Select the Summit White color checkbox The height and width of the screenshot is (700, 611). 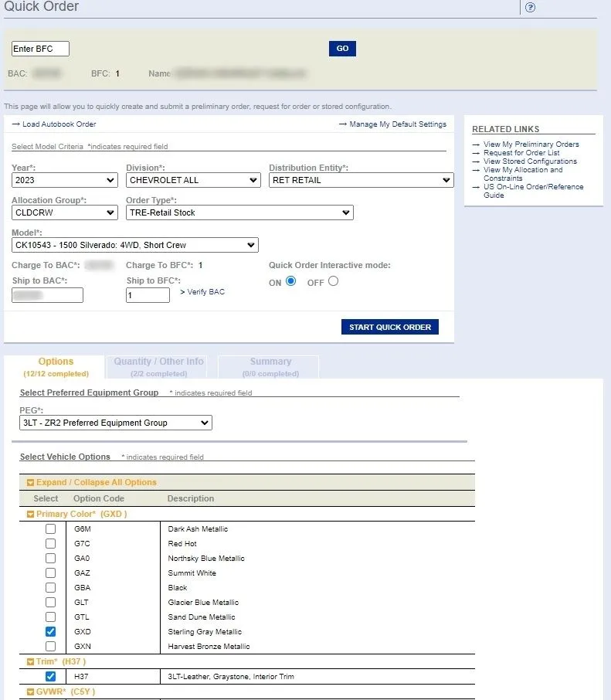coord(50,573)
